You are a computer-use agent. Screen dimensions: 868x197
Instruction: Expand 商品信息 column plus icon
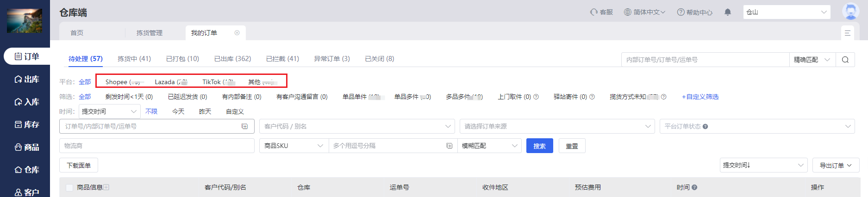coord(106,187)
